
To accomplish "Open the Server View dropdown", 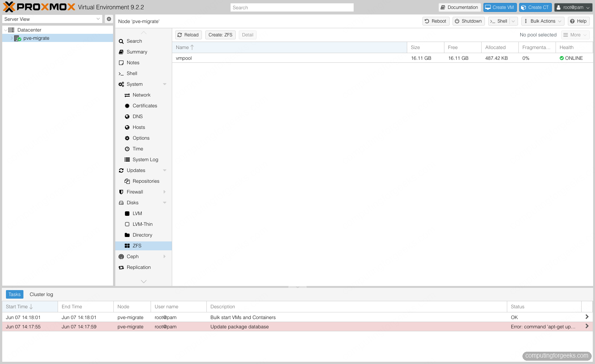I will point(98,19).
